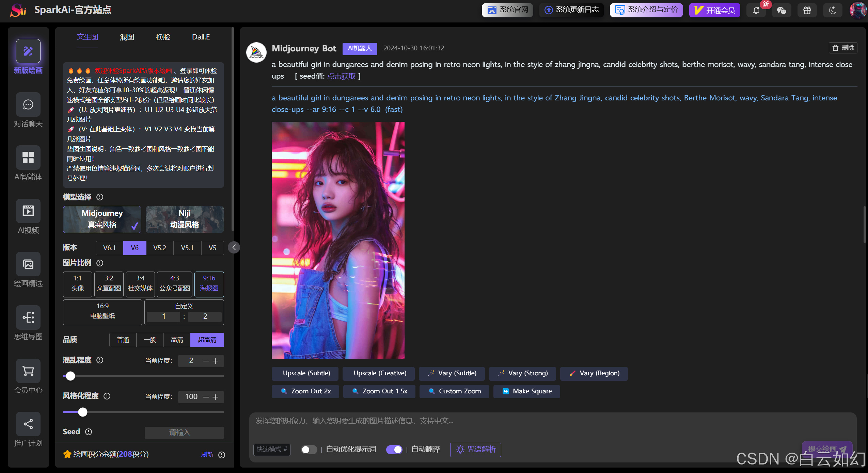Image resolution: width=868 pixels, height=473 pixels.
Task: Open the generated girl image thumbnail
Action: point(338,240)
